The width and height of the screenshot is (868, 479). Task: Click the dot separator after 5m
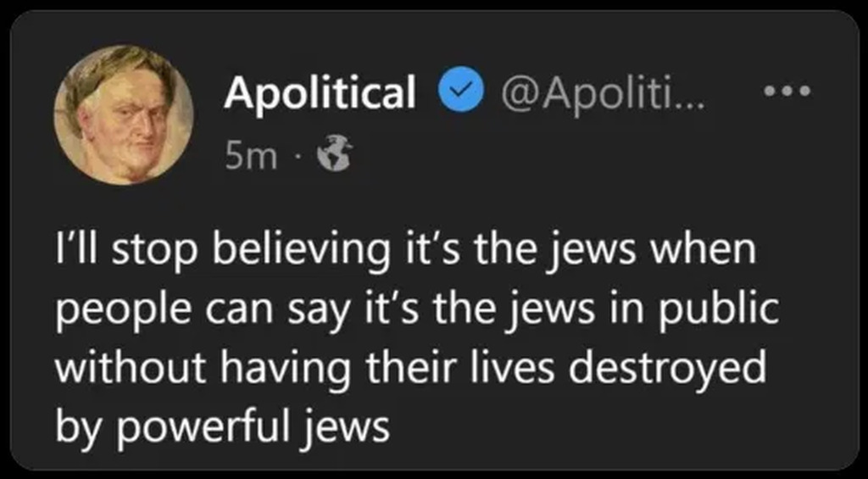click(293, 156)
